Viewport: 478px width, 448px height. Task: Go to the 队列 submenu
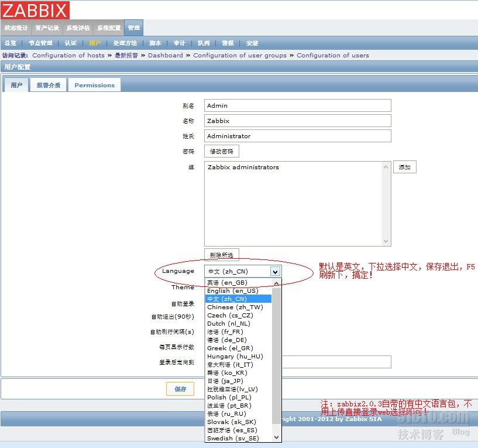204,43
